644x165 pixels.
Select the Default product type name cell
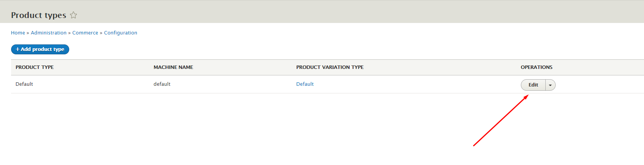pos(24,84)
